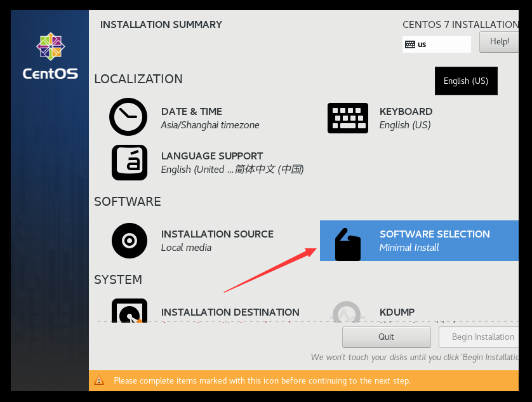
Task: Click the warning triangle icon in orange bar
Action: point(99,380)
